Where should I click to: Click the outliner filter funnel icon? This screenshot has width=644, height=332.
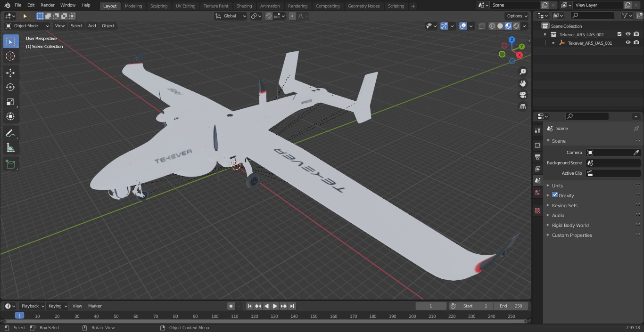point(625,16)
